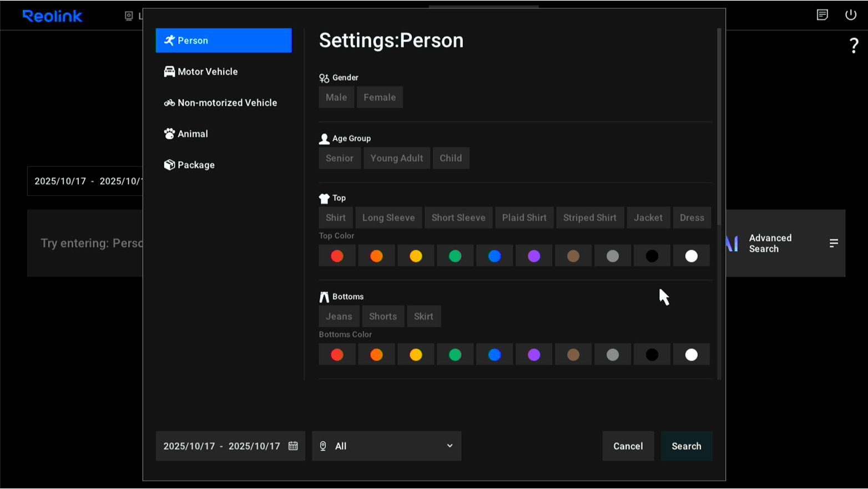
Task: Select the Non-motorized Vehicle category
Action: [226, 103]
